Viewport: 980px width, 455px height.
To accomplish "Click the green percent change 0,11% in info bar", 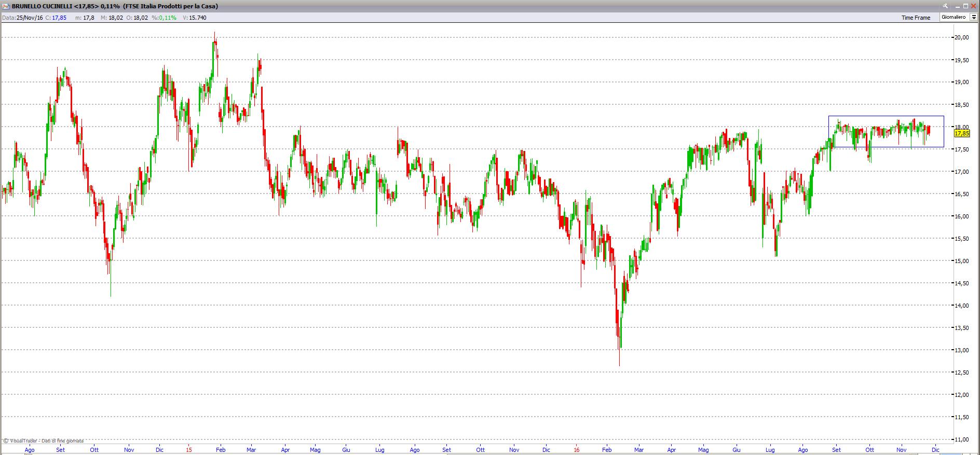I will click(168, 18).
